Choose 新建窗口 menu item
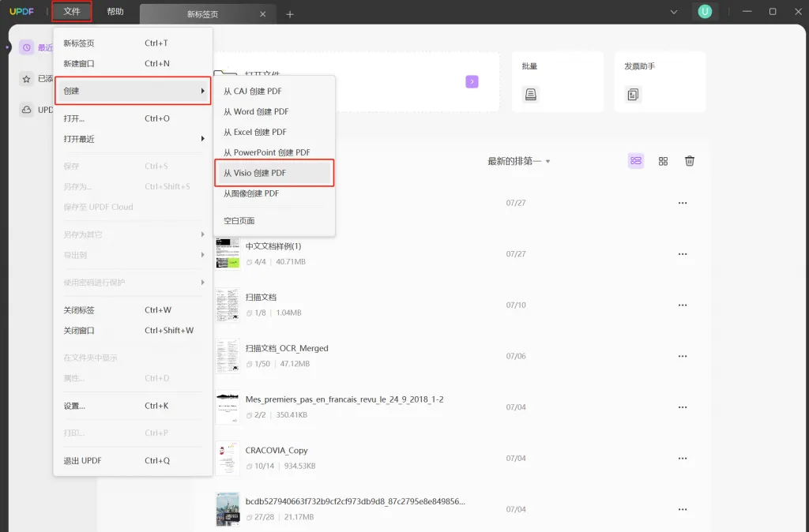The image size is (809, 532). (x=133, y=64)
